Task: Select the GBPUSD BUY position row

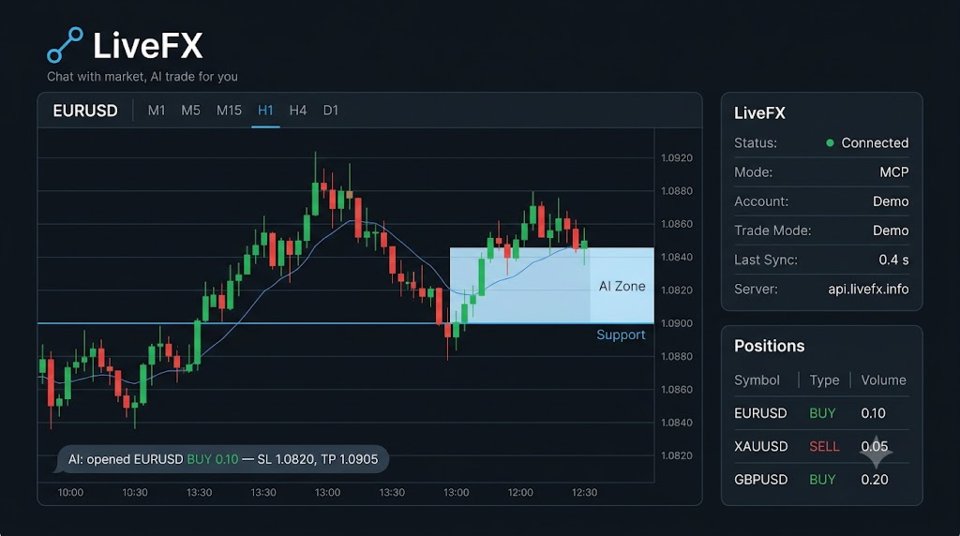Action: [821, 479]
